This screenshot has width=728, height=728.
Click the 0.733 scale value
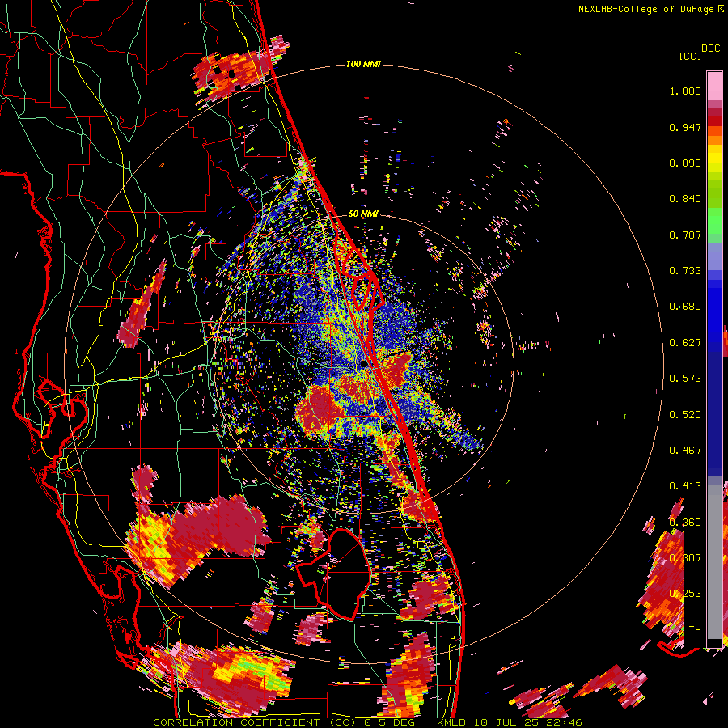(x=685, y=271)
